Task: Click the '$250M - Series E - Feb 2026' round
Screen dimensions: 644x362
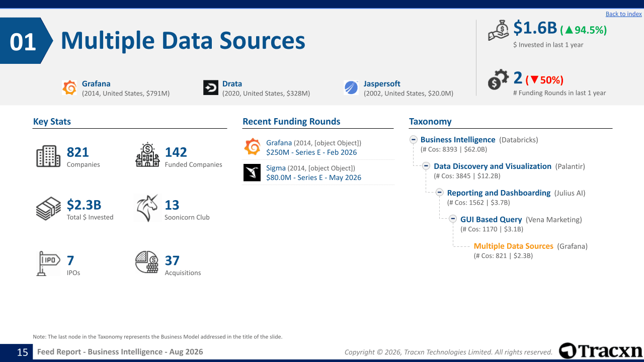Action: click(x=311, y=152)
